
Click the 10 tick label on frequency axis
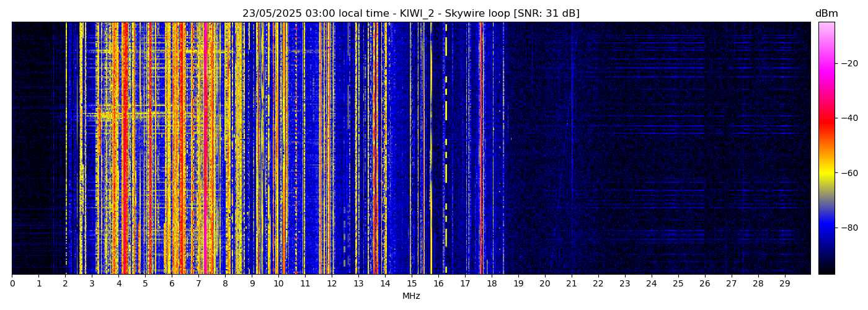[278, 284]
